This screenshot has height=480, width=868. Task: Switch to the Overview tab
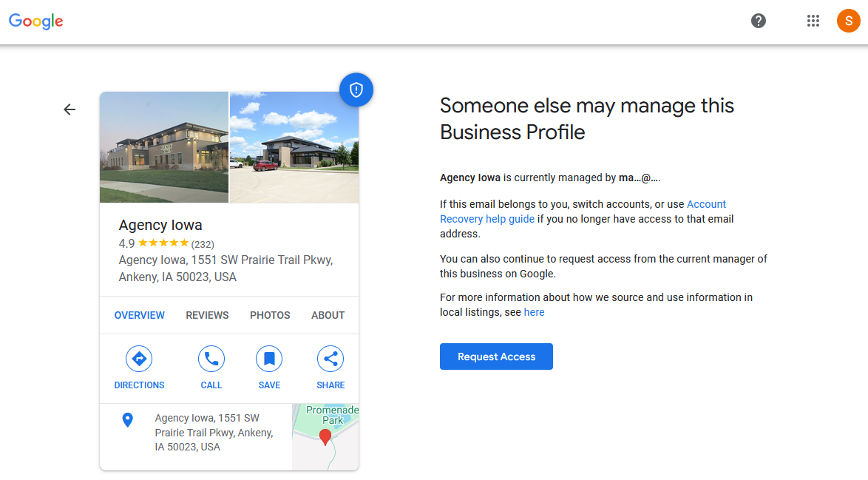(140, 315)
